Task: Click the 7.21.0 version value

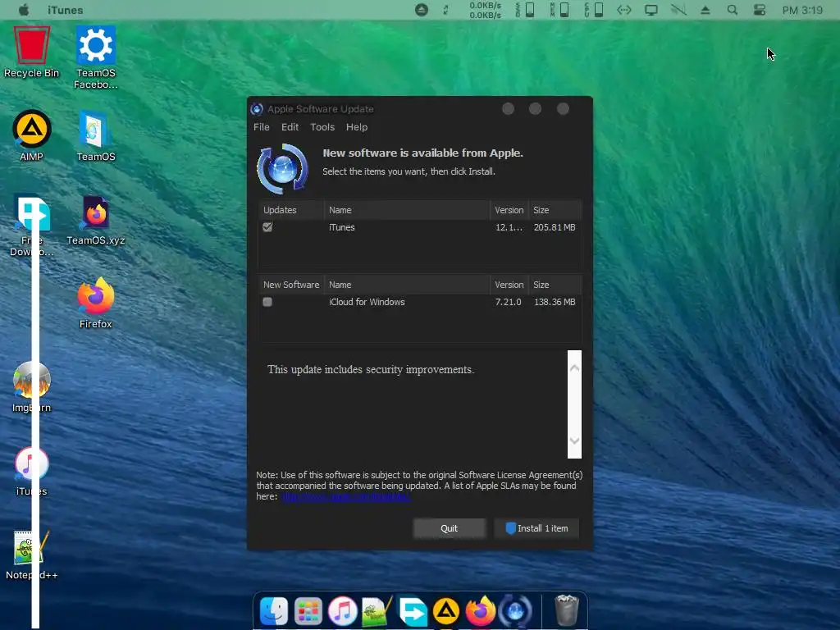Action: 508,302
